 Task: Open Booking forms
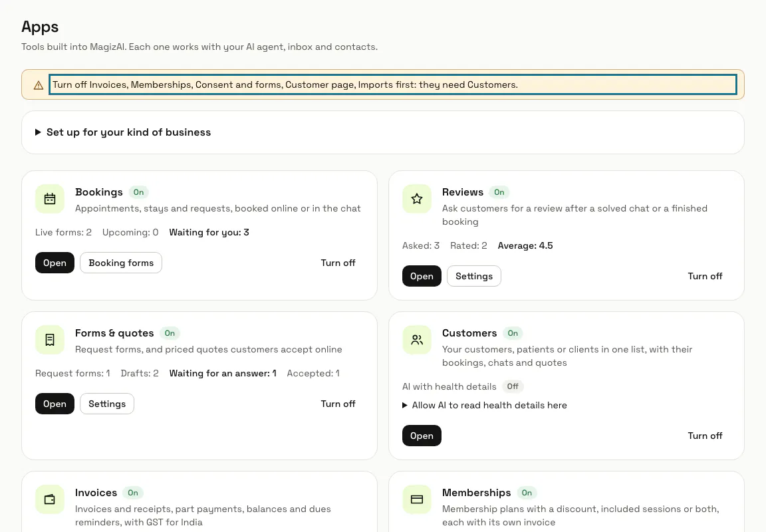click(x=121, y=263)
